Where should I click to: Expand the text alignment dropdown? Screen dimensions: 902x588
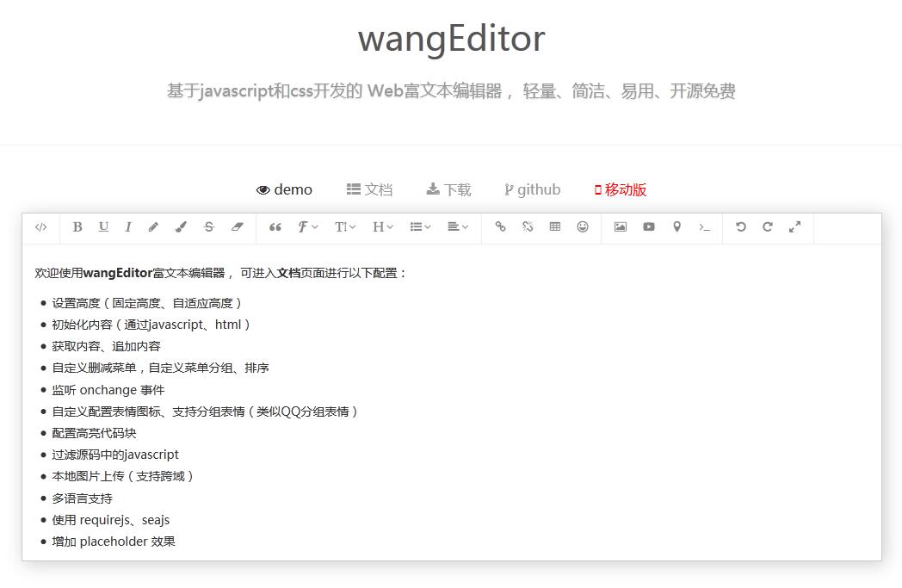click(458, 227)
